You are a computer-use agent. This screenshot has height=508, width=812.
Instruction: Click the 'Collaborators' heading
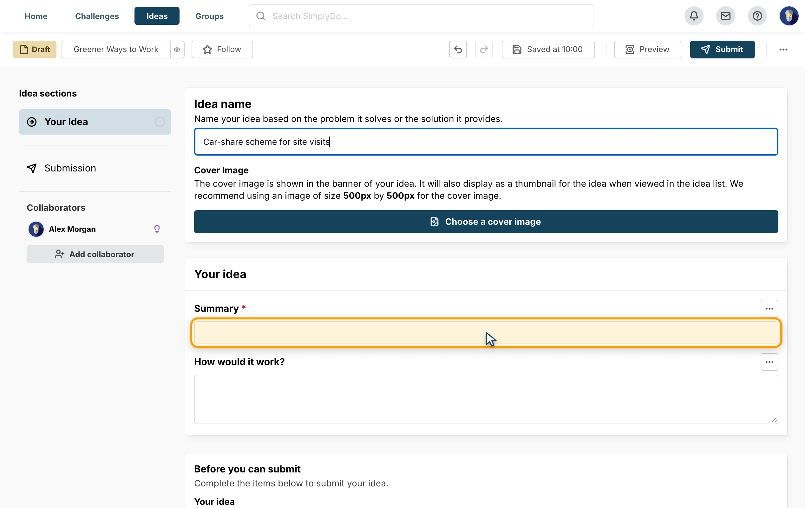tap(56, 208)
